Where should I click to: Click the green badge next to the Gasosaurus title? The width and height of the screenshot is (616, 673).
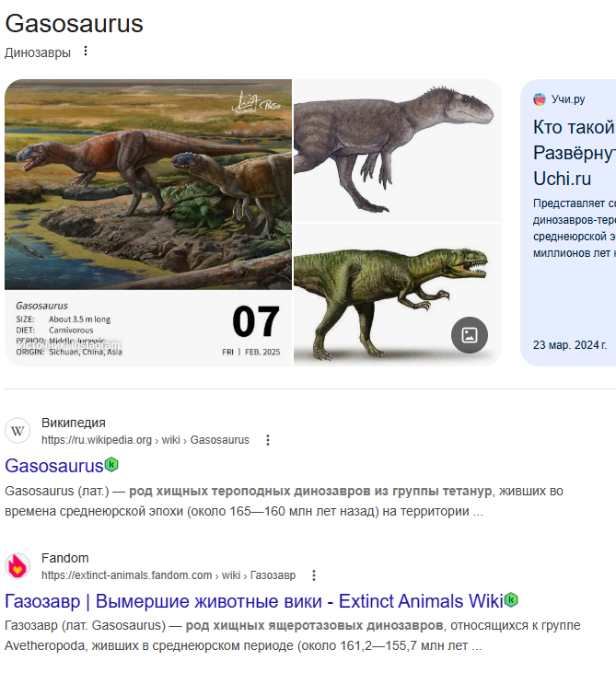[111, 464]
